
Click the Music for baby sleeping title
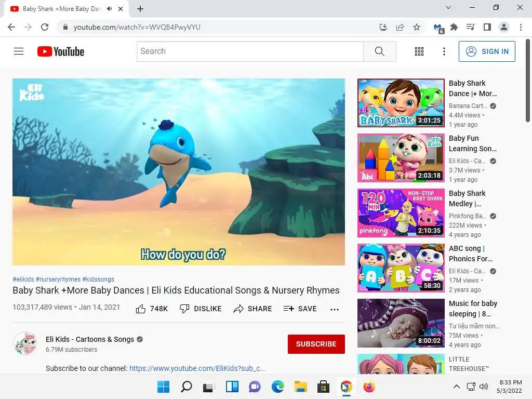tap(473, 309)
